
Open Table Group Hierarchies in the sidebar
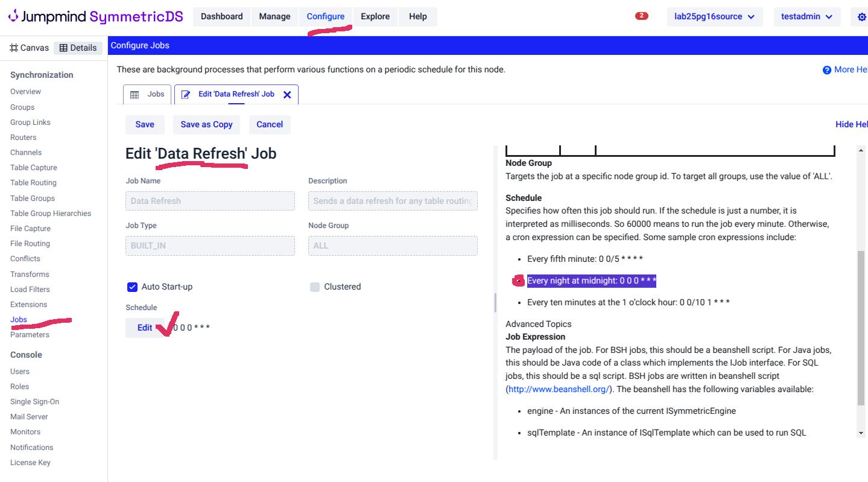51,214
